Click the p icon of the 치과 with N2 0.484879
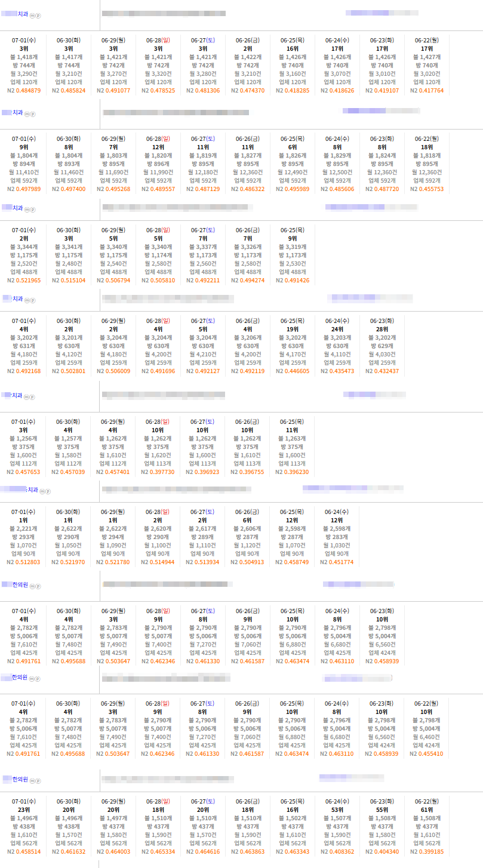This screenshot has width=483, height=868. pos(37,14)
